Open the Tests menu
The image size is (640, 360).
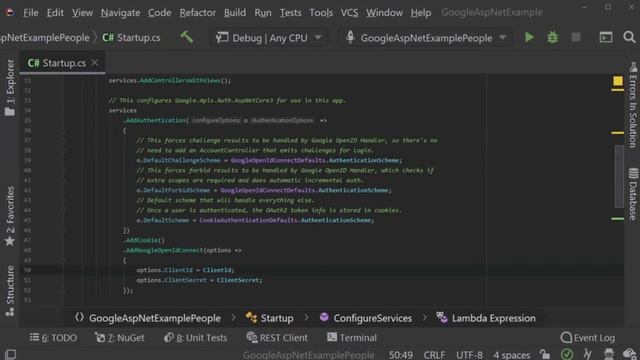coord(291,13)
